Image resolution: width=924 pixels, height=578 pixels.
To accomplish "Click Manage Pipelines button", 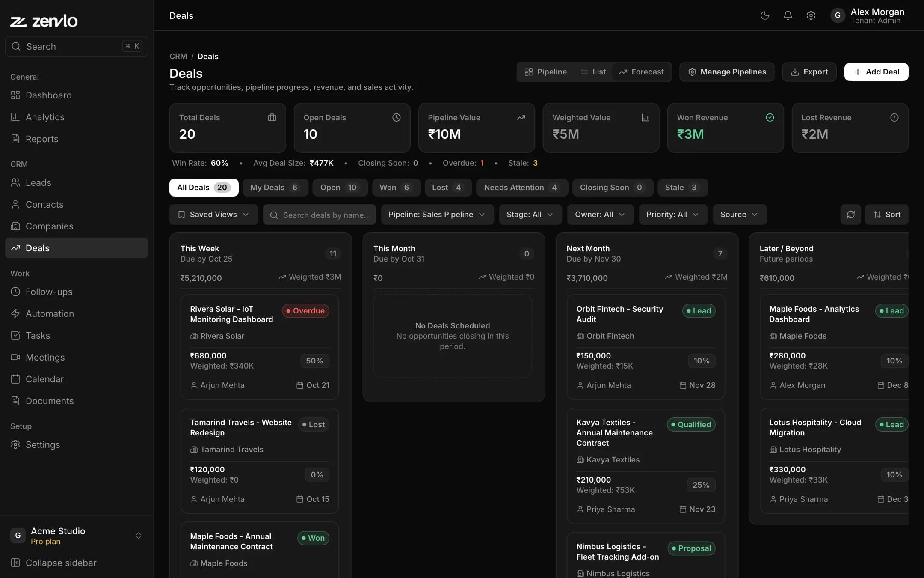I will pyautogui.click(x=727, y=72).
